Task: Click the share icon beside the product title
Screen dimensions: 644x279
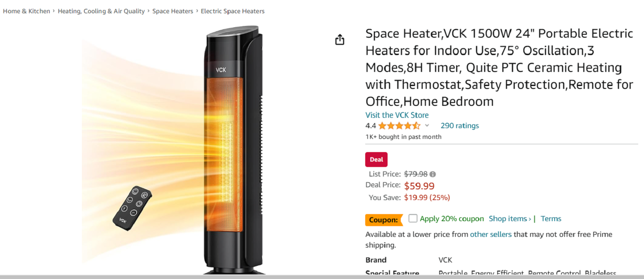Action: point(340,39)
